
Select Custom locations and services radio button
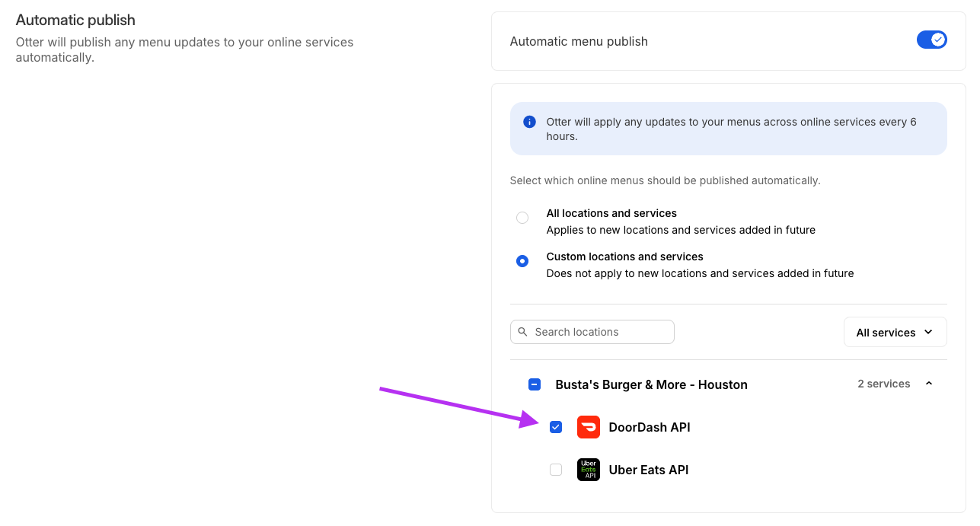(522, 261)
